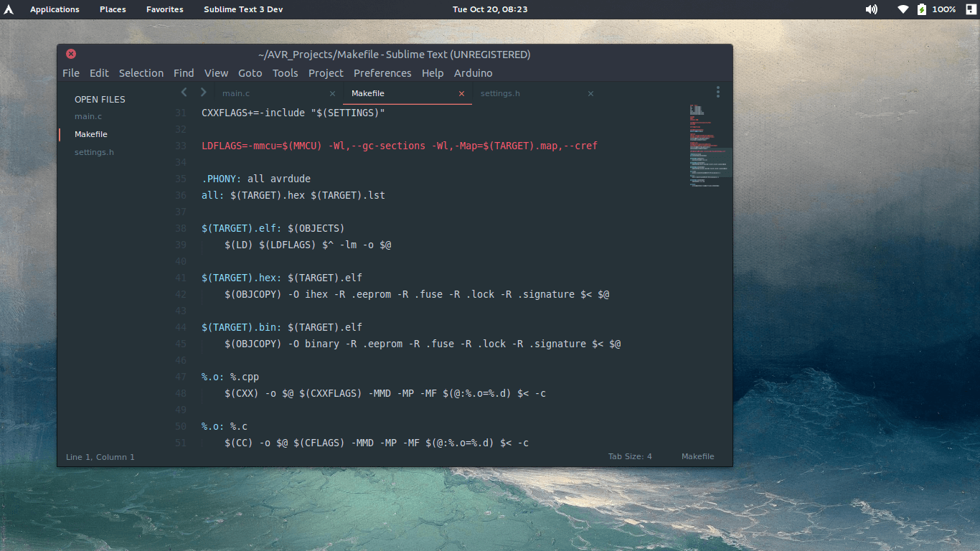Open the Selection menu
Image resolution: width=980 pixels, height=551 pixels.
141,73
